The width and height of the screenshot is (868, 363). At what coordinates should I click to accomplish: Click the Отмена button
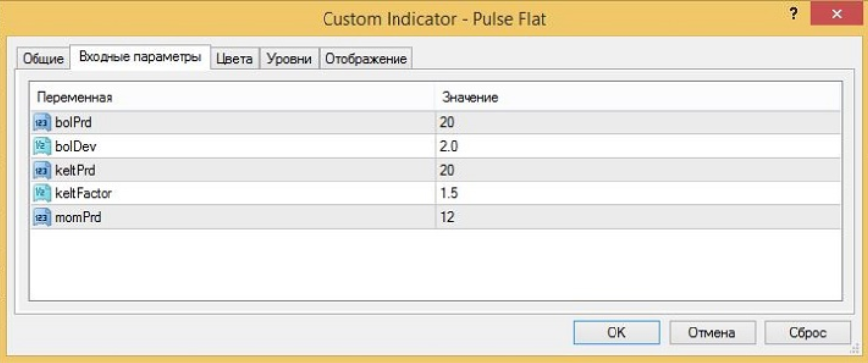711,333
